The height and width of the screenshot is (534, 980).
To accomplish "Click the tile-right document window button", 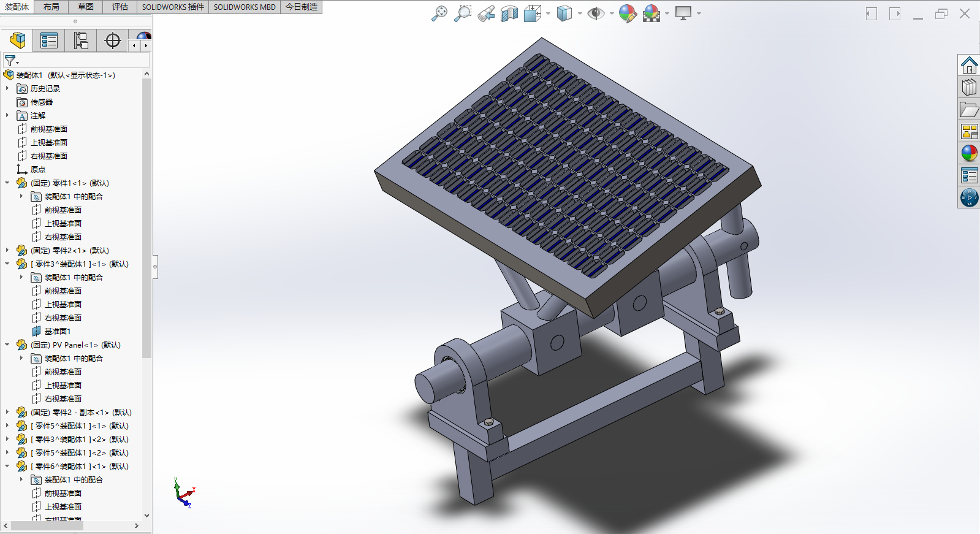I will [x=895, y=13].
